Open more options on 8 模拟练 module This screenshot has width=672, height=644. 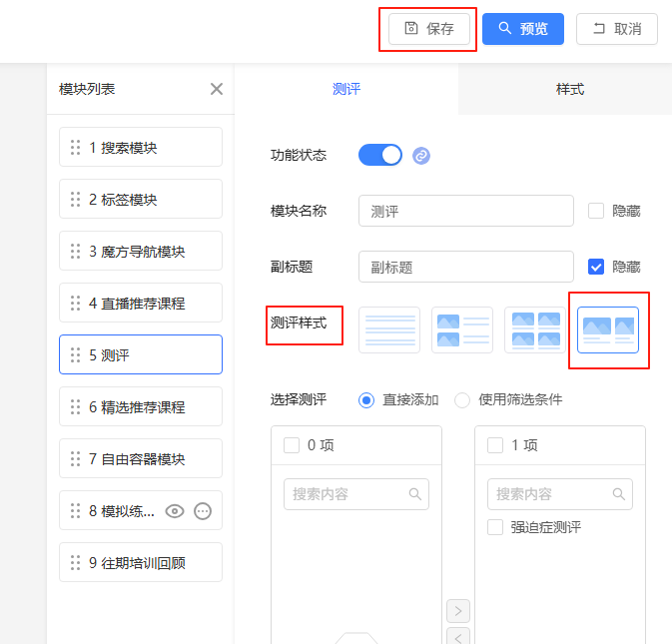(x=203, y=511)
